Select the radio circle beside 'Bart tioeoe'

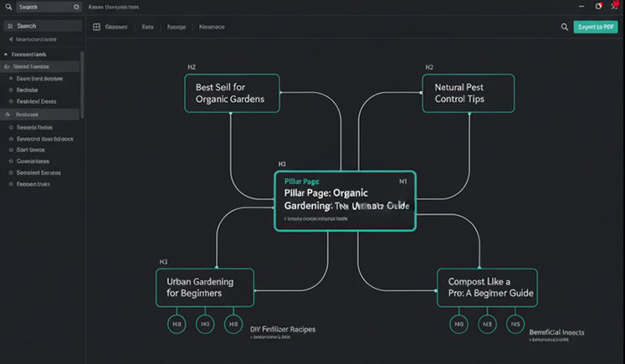coord(11,150)
